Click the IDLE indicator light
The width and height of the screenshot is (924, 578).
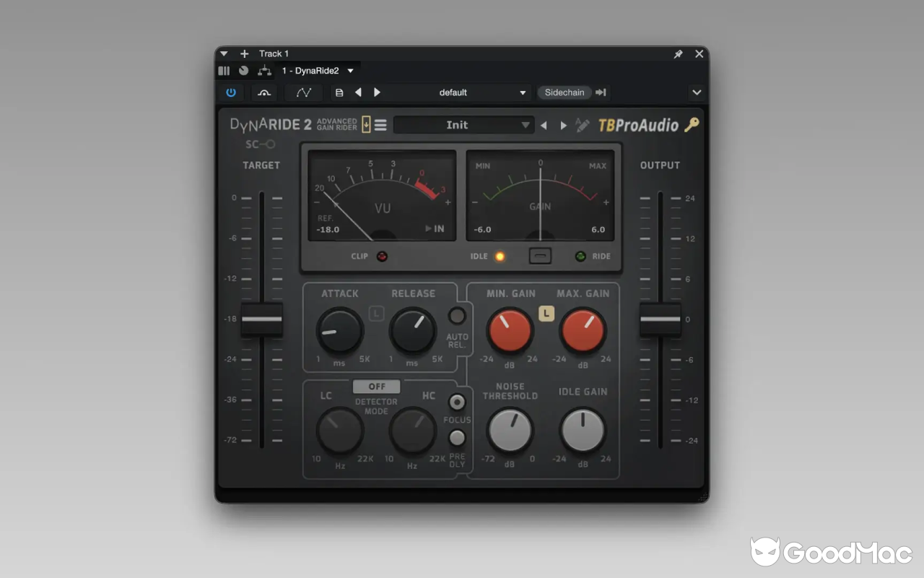tap(499, 256)
